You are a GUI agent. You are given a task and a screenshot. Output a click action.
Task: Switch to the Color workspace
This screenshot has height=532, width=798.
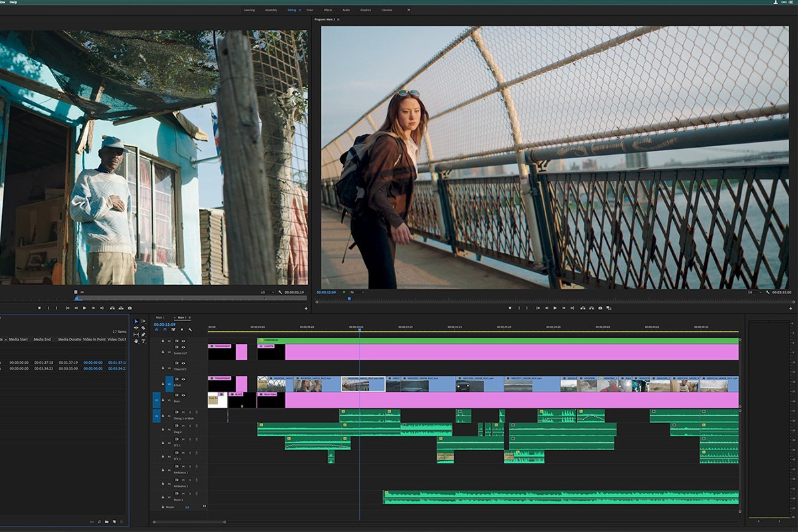click(x=310, y=10)
